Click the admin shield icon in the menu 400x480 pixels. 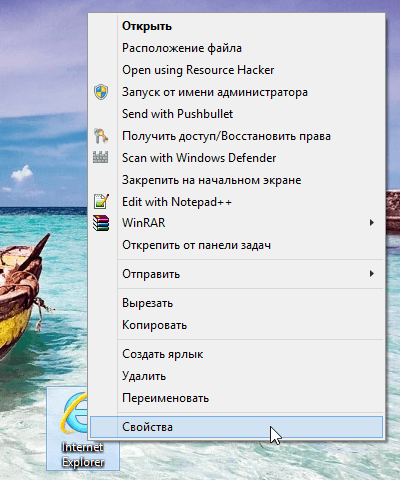tap(101, 92)
